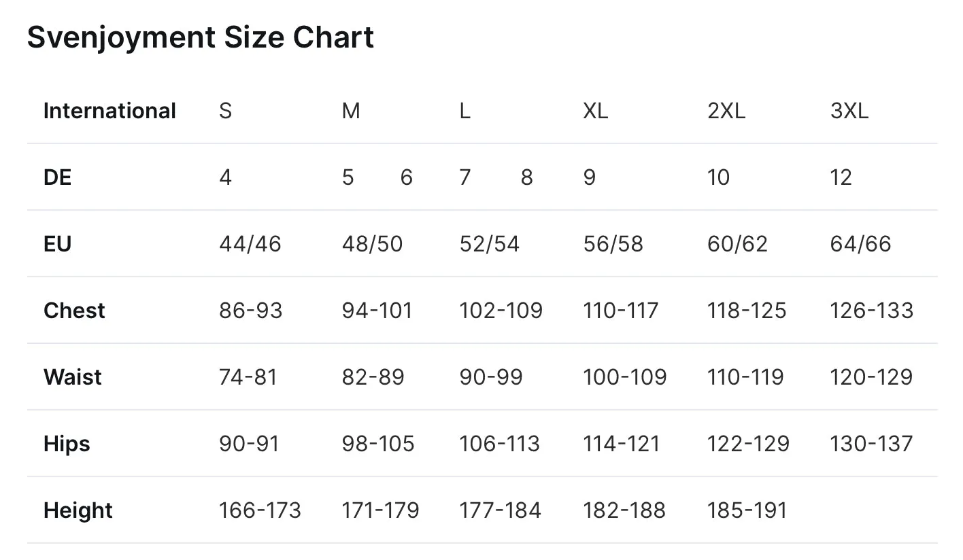
Task: Click the 3XL size column header
Action: pyautogui.click(x=849, y=111)
